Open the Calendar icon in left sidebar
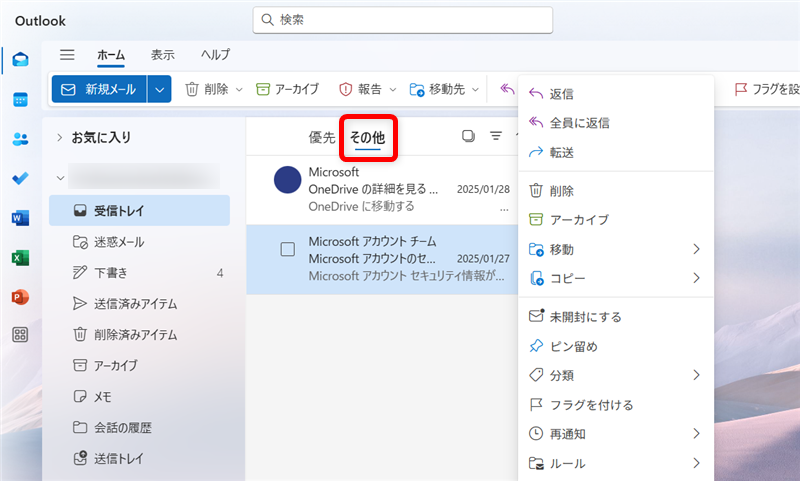This screenshot has width=800, height=481. click(20, 100)
